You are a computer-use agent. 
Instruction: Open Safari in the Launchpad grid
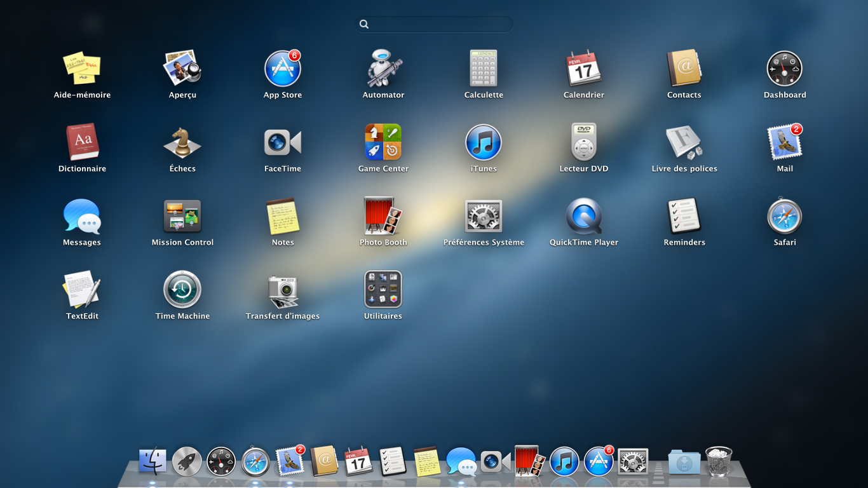pos(785,216)
